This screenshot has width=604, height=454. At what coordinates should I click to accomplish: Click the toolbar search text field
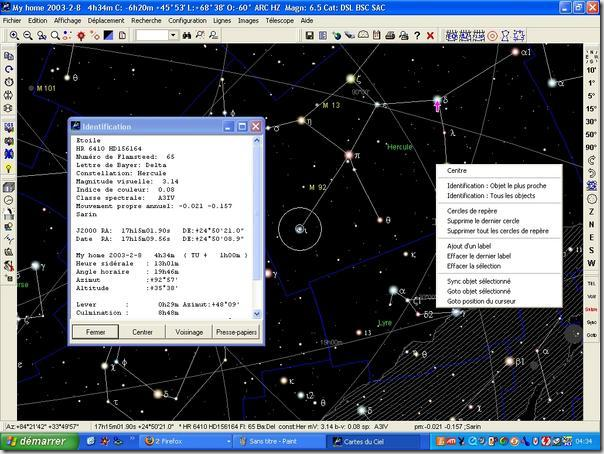[x=152, y=35]
